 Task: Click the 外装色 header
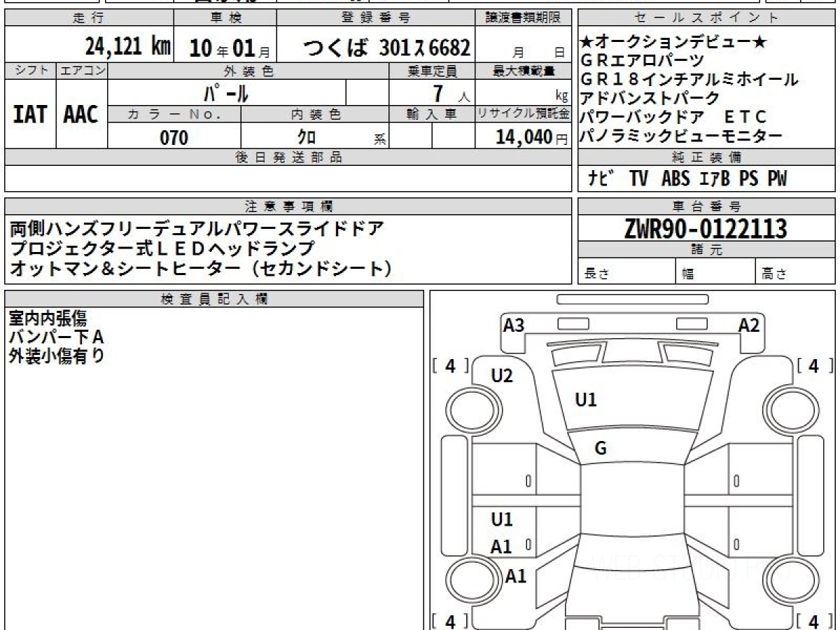pyautogui.click(x=248, y=71)
